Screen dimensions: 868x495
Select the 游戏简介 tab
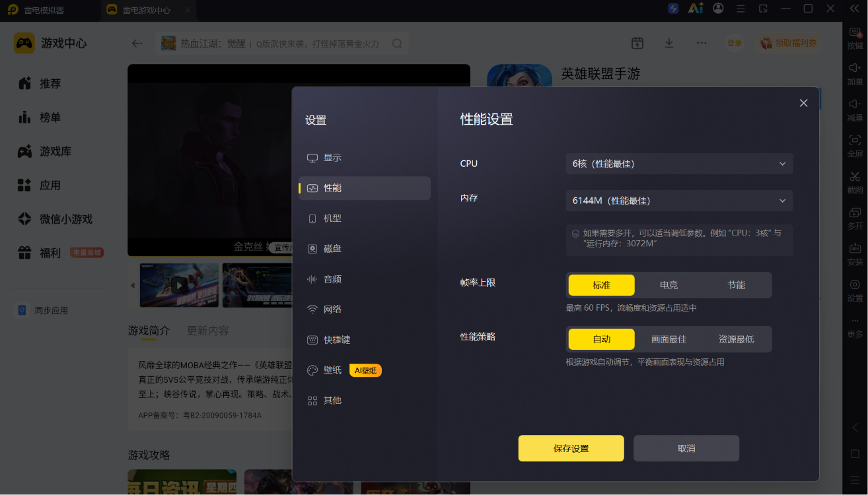(x=149, y=331)
